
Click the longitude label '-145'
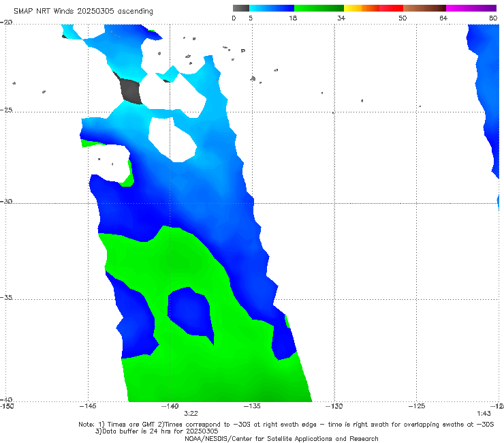coord(88,406)
